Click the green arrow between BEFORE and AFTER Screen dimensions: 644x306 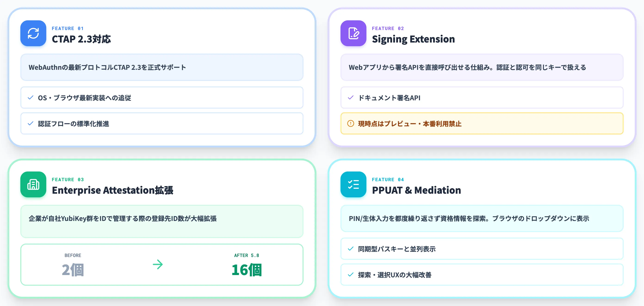tap(158, 264)
